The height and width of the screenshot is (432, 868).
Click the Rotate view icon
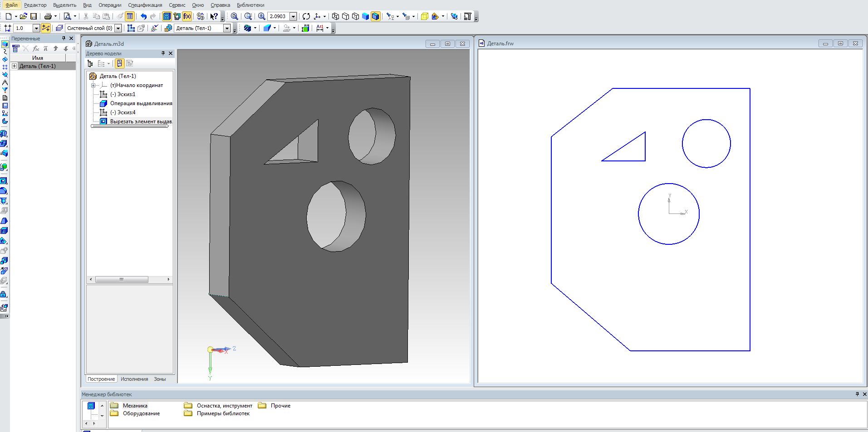tap(306, 16)
